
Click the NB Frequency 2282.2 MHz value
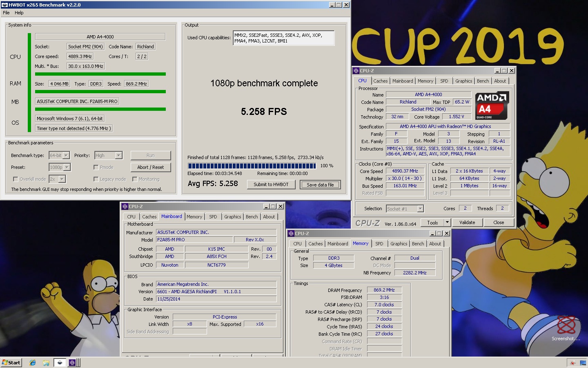(415, 273)
